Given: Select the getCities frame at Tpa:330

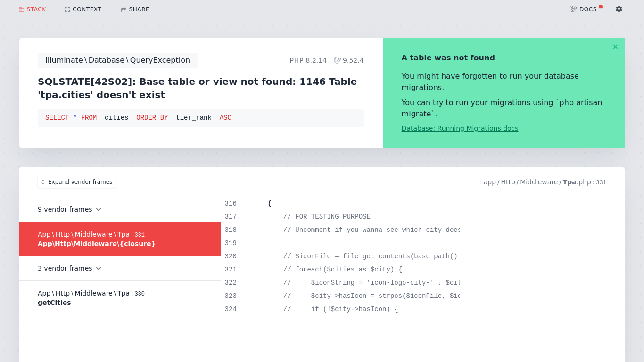Looking at the screenshot, I should tap(120, 298).
